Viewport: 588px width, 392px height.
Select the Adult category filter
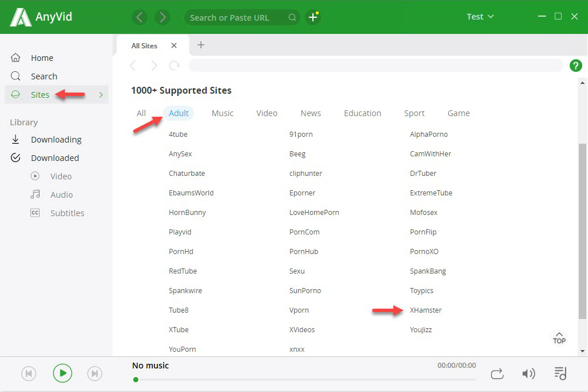(x=179, y=113)
